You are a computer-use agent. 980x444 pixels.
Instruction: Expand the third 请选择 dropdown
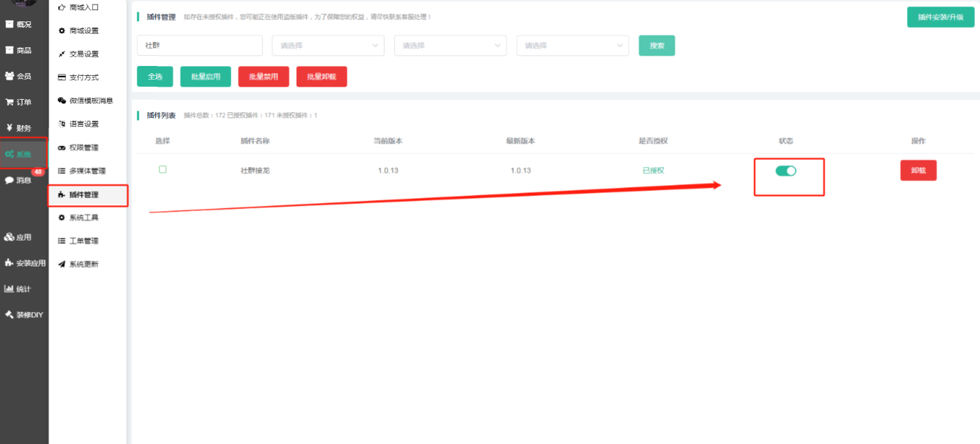573,46
